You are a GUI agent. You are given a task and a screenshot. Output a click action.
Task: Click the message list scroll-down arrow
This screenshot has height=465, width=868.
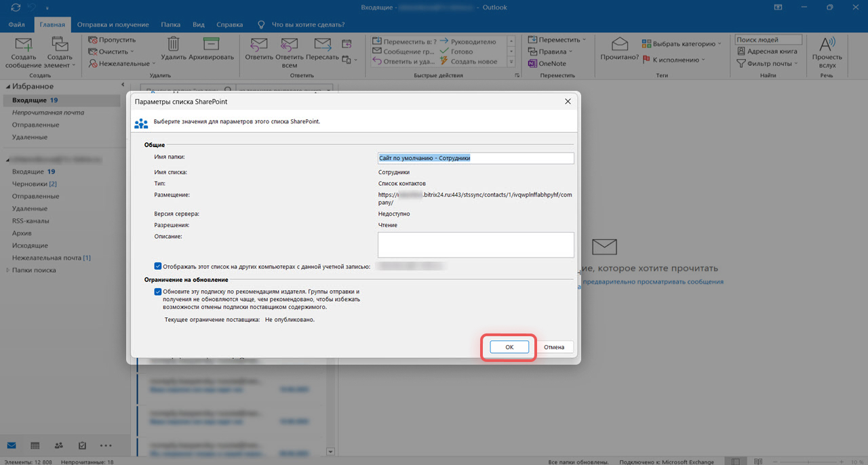(331, 451)
